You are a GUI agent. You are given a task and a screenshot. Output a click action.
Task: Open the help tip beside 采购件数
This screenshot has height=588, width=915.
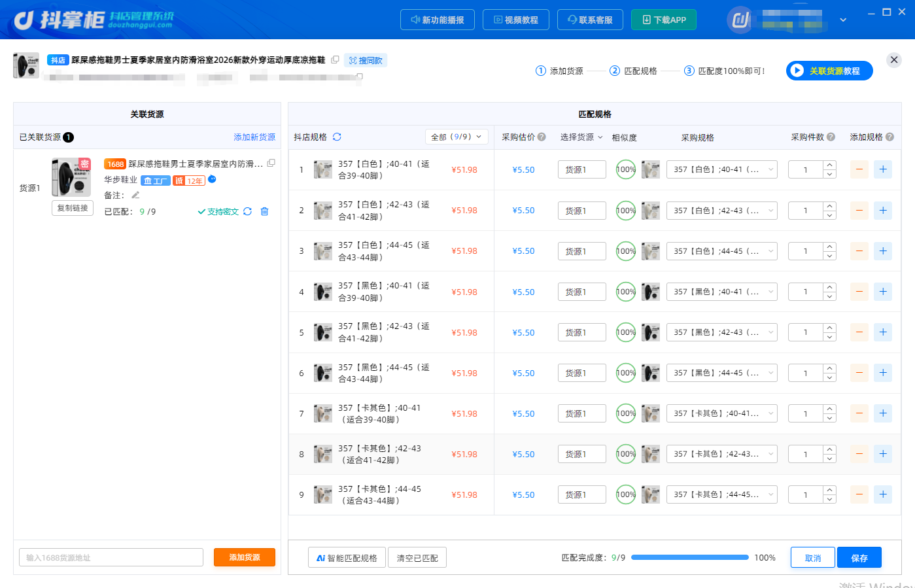831,137
